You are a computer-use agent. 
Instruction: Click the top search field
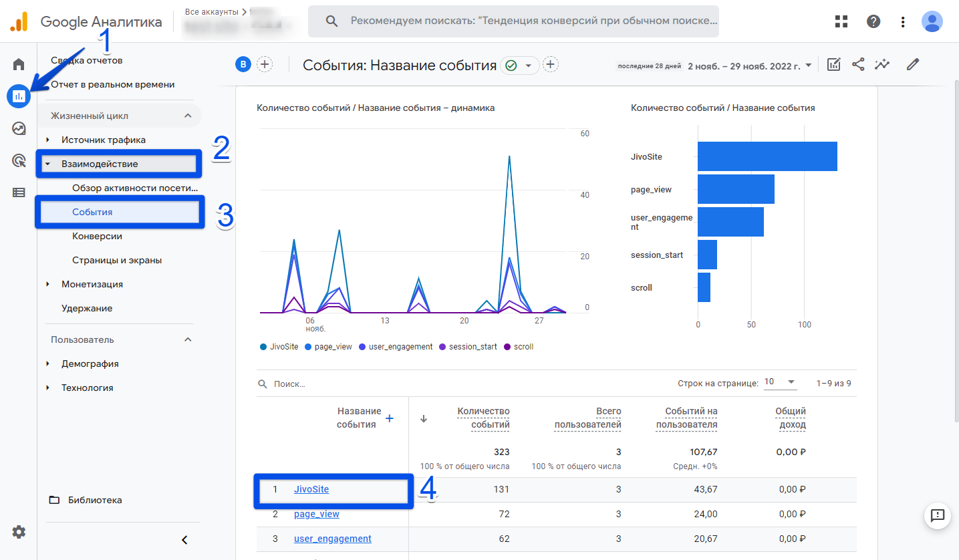point(513,21)
